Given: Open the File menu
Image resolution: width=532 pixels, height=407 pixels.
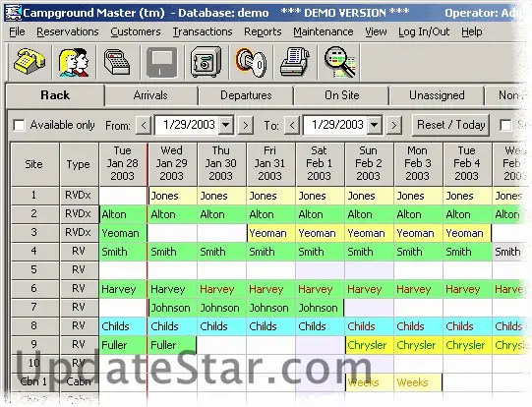Looking at the screenshot, I should click(17, 31).
